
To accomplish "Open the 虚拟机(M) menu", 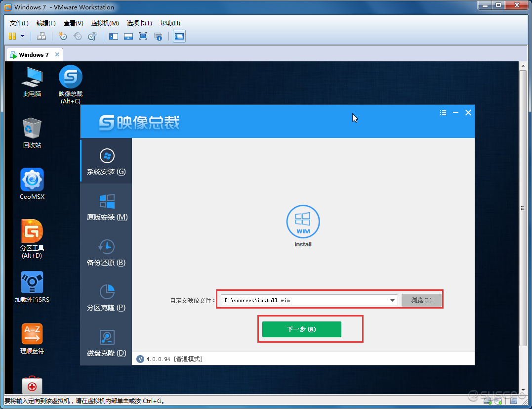I will point(105,23).
